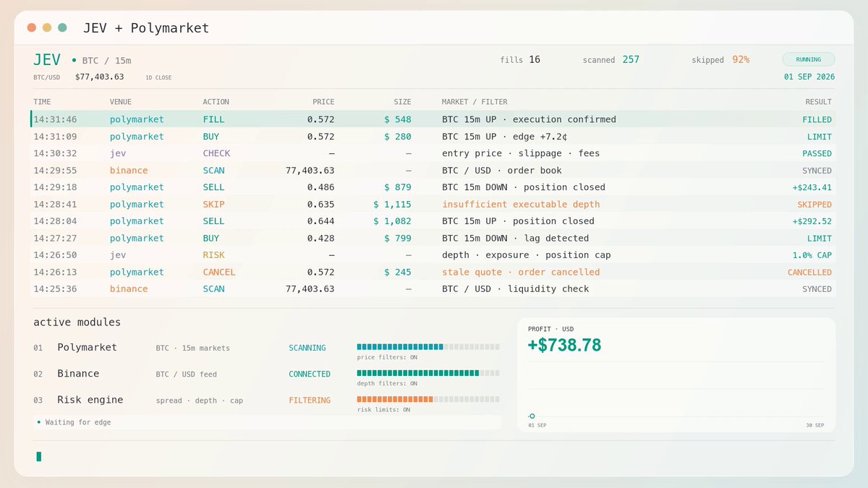Click the skipped 92% counter

[720, 60]
